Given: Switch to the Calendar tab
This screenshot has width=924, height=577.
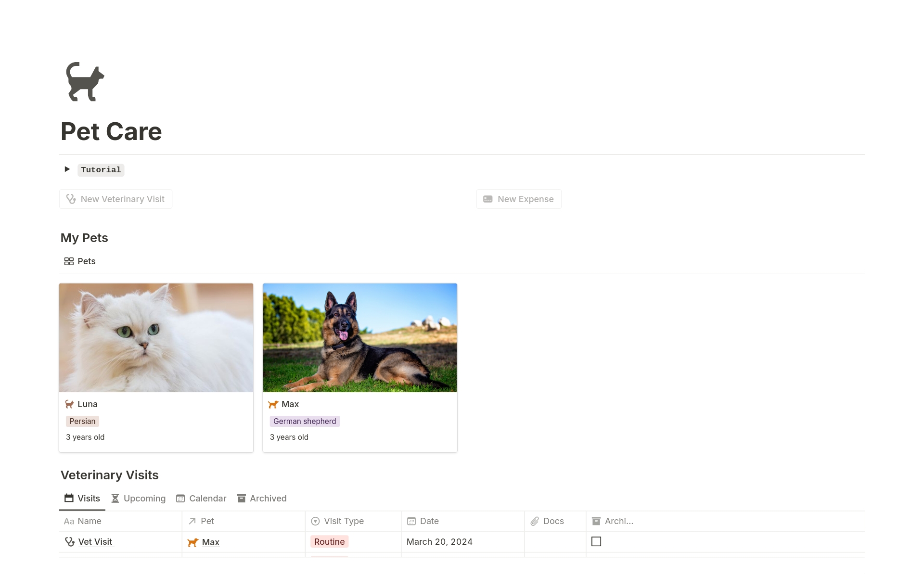Looking at the screenshot, I should [207, 498].
